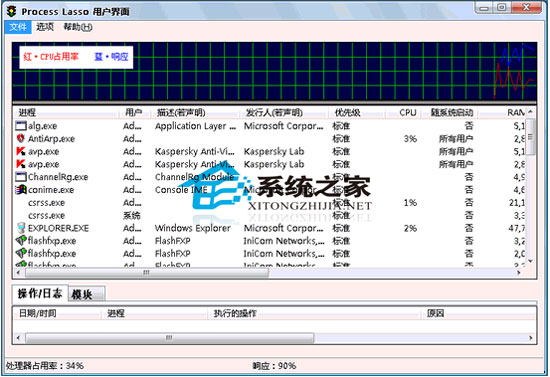Sort by the 优先级 column header
550x377 pixels.
click(347, 113)
